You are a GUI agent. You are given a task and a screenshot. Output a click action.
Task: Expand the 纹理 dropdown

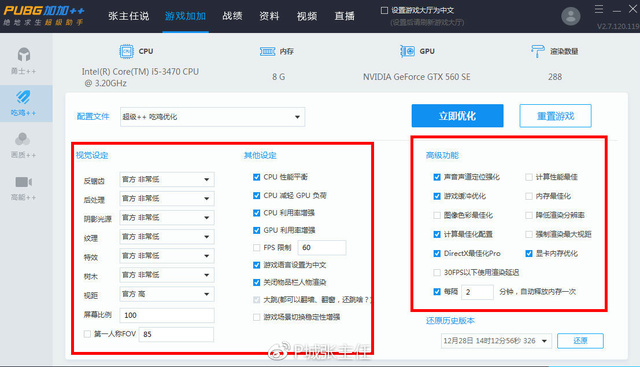click(x=167, y=237)
